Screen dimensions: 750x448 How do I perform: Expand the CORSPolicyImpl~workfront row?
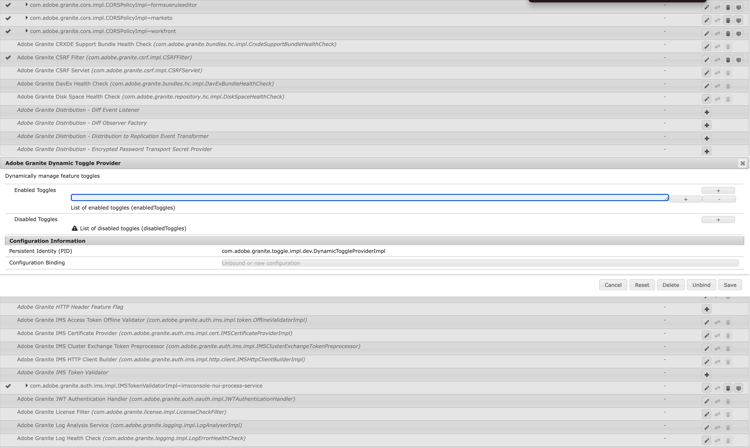[x=26, y=31]
